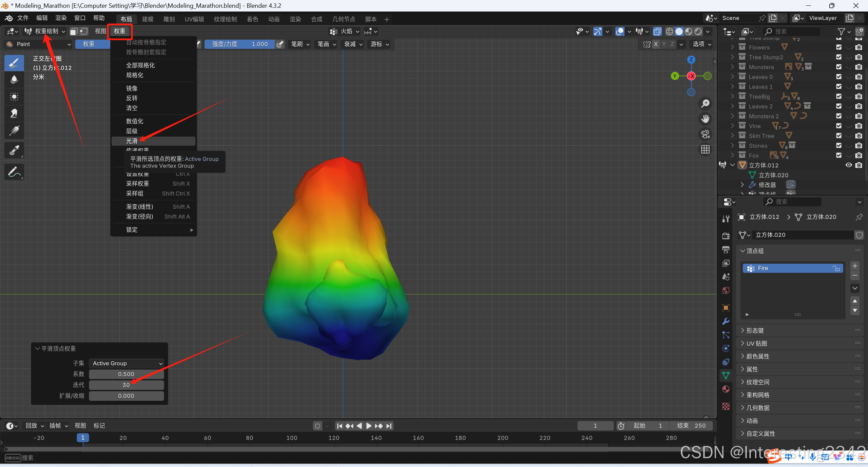
Task: Open the Modifiers wrench properties tab
Action: click(x=726, y=321)
